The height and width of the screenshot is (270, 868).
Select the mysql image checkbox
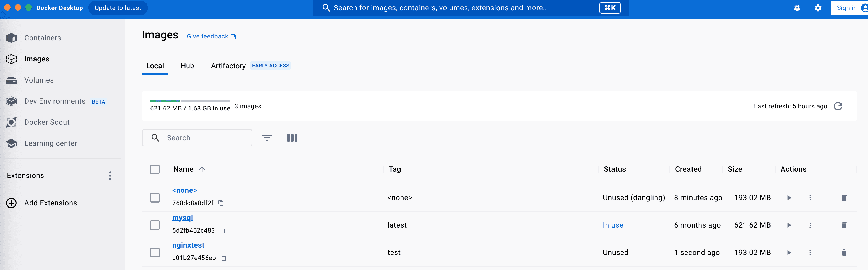pos(155,225)
